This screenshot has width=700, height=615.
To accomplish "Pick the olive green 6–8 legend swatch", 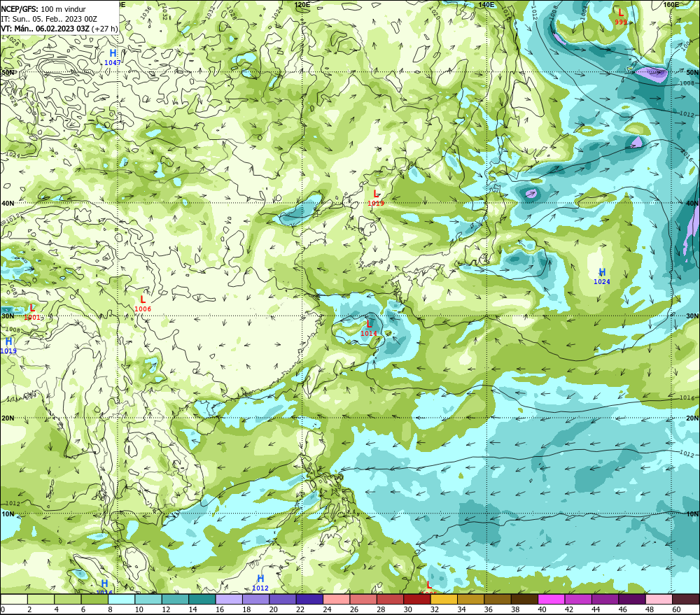I will (x=94, y=599).
